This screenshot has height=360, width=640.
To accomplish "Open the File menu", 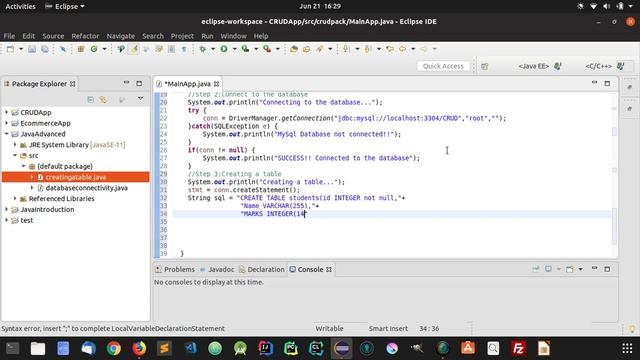I will 9,36.
